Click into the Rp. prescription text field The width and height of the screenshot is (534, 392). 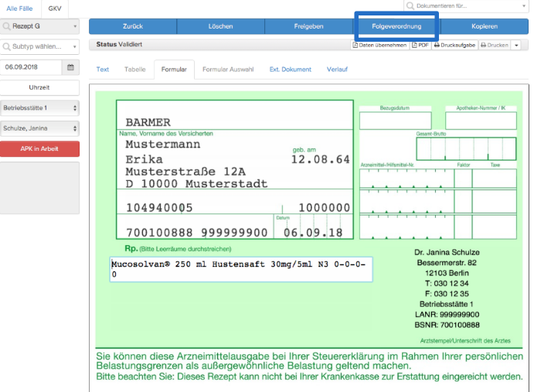tap(241, 269)
